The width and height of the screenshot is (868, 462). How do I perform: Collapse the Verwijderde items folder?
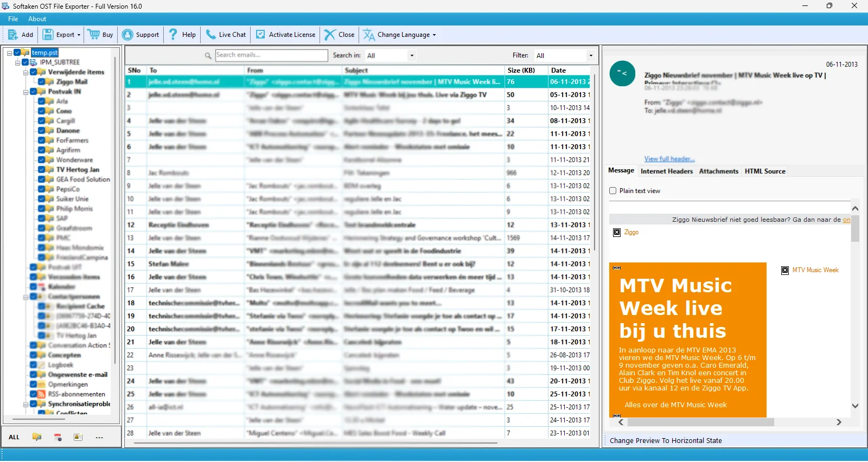(25, 72)
